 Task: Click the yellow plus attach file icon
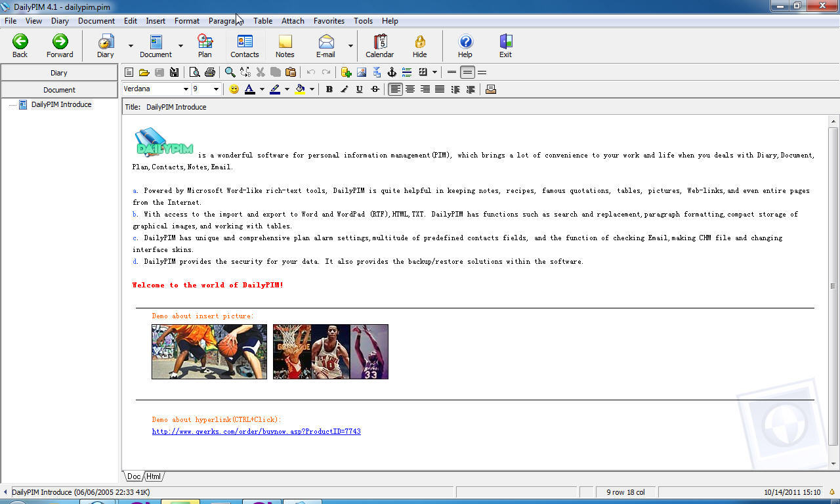(x=346, y=72)
